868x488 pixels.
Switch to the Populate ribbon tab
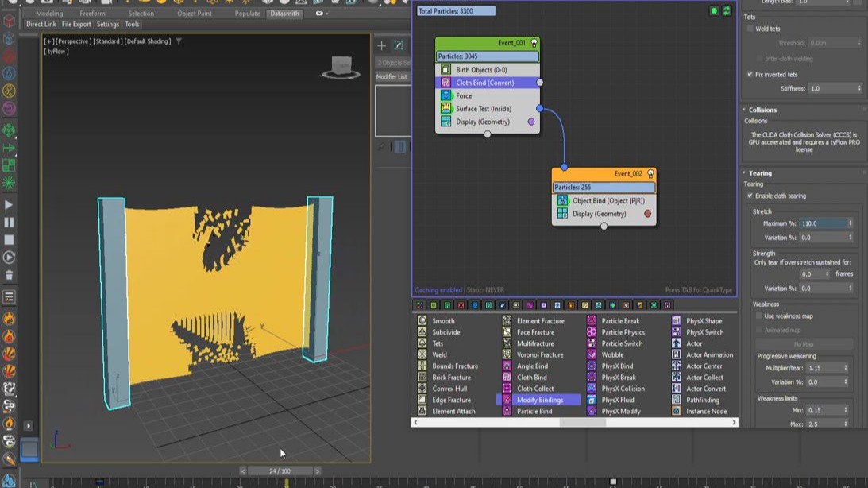247,14
